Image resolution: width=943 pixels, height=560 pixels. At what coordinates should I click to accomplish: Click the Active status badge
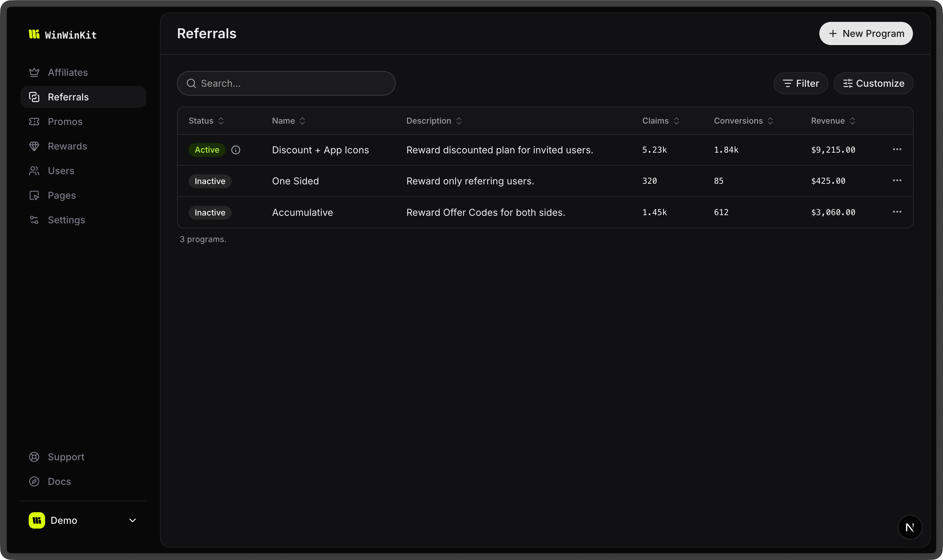pos(207,150)
